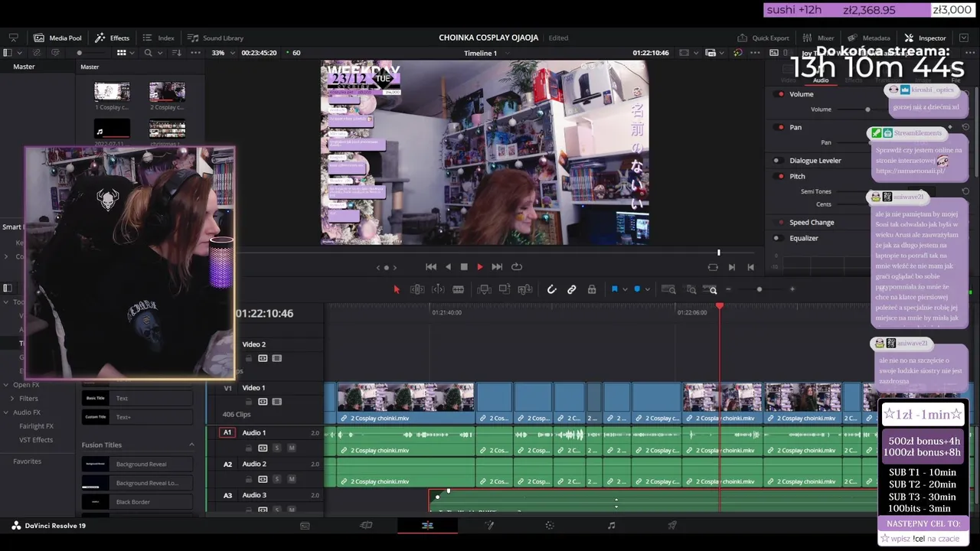Go to next clip button in viewer
This screenshot has height=551, width=980.
point(731,267)
